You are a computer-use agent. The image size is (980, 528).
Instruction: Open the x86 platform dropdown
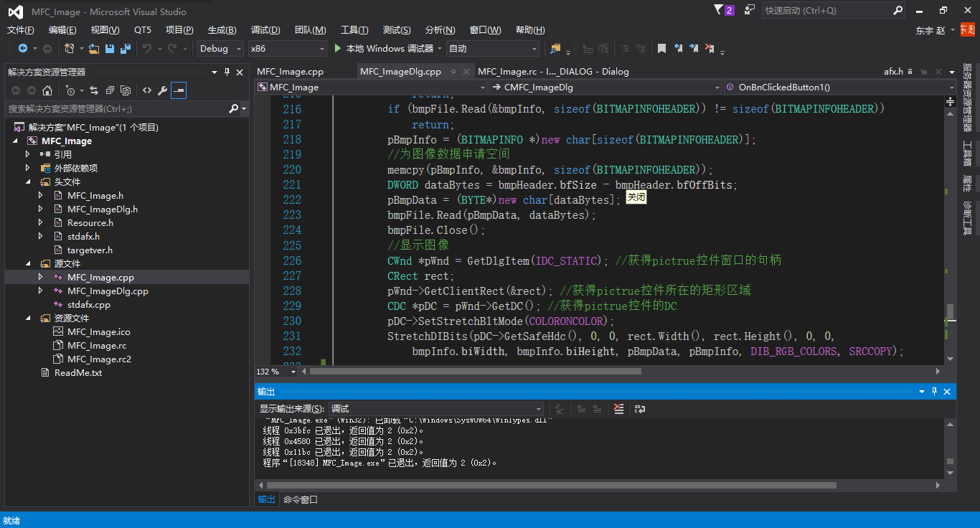pyautogui.click(x=287, y=48)
